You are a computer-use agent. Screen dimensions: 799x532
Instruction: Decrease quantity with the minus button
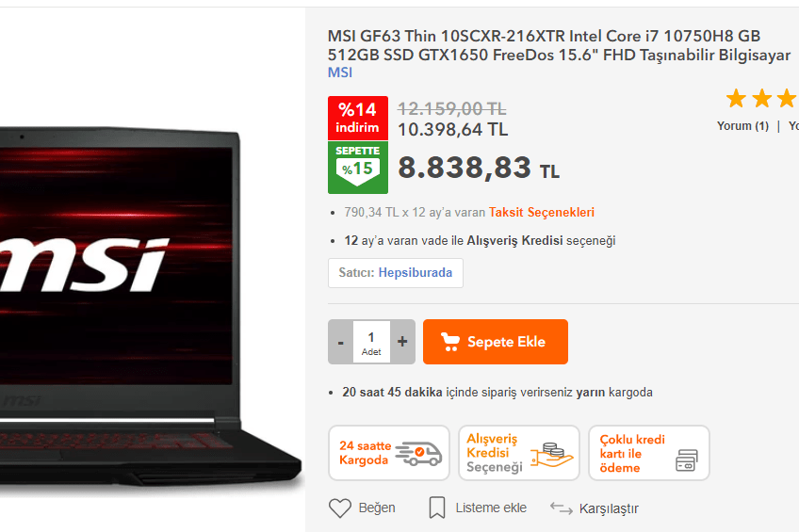pos(341,342)
